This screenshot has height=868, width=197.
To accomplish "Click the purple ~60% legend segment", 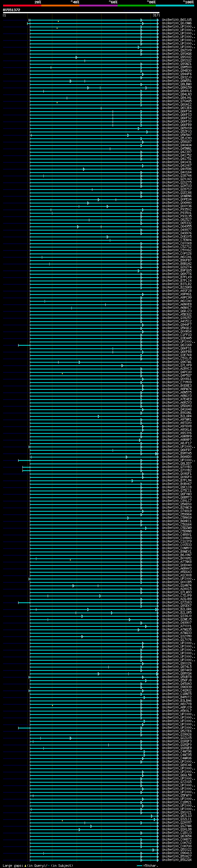I will tap(99, 6).
